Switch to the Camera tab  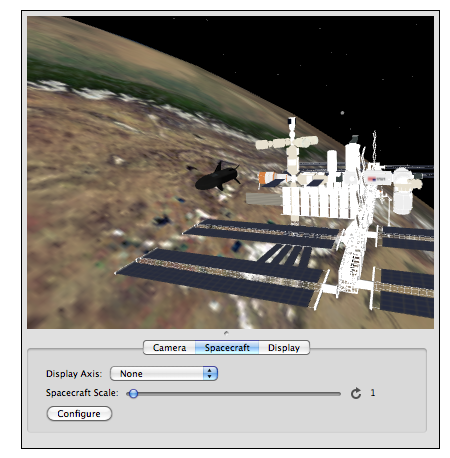click(x=169, y=348)
